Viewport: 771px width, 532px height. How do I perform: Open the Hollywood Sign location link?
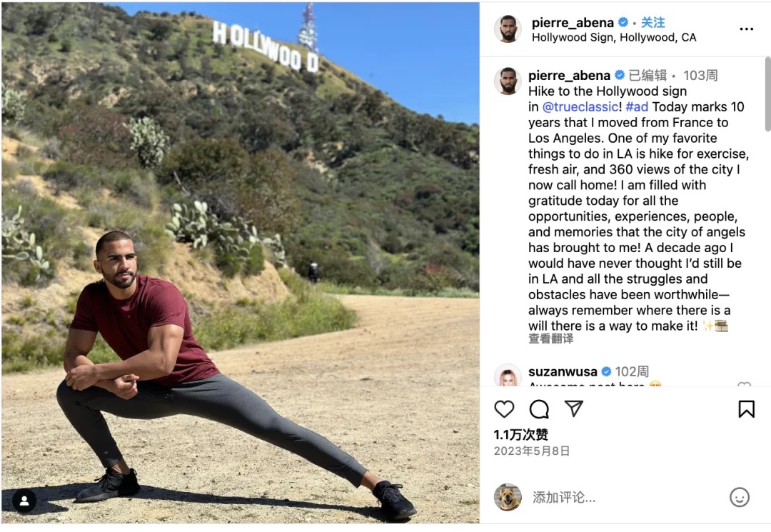point(614,37)
